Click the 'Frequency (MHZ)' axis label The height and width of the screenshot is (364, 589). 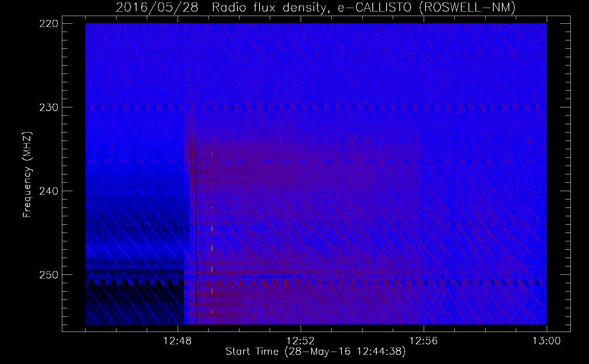pos(27,175)
